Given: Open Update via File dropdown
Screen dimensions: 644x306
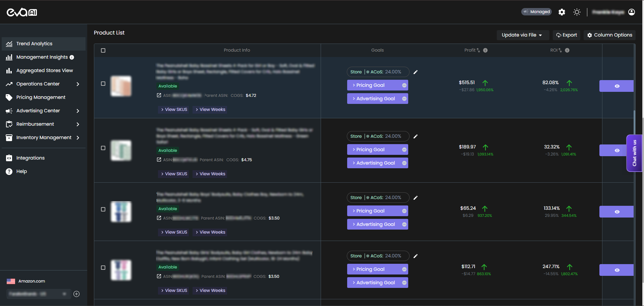Looking at the screenshot, I should pyautogui.click(x=522, y=35).
